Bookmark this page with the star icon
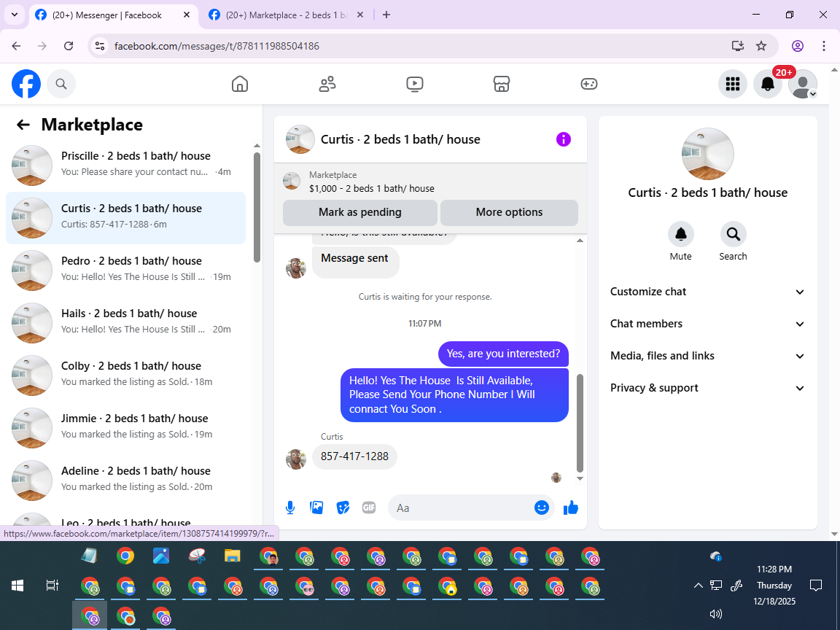The width and height of the screenshot is (840, 630). coord(761,46)
